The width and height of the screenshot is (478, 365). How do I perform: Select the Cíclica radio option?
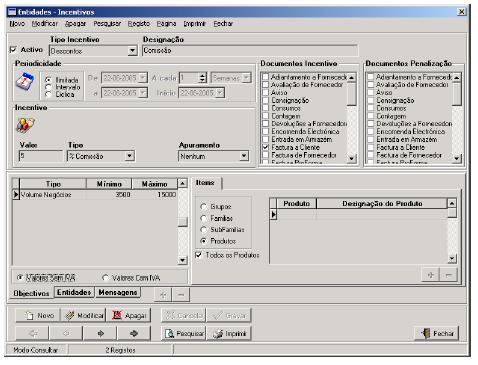click(48, 94)
